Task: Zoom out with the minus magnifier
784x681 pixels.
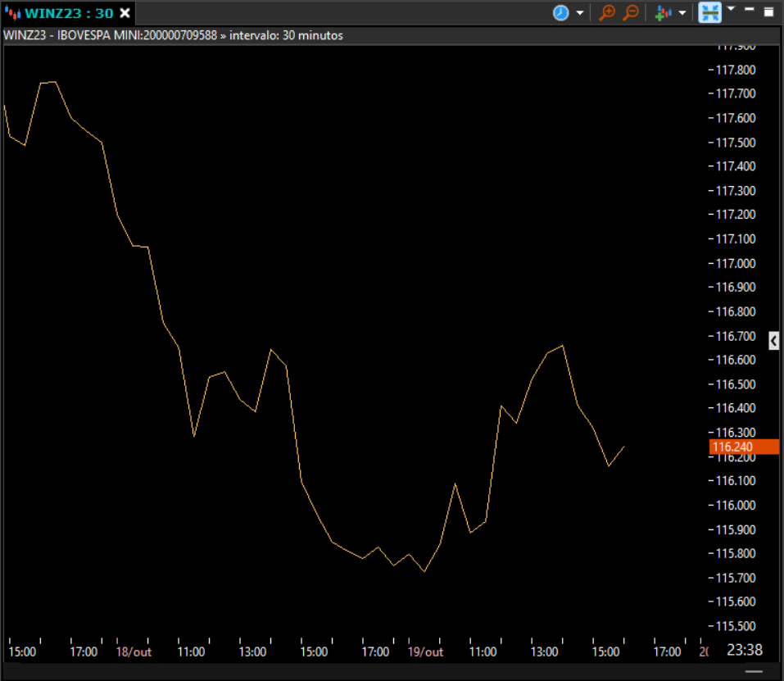Action: pyautogui.click(x=631, y=13)
